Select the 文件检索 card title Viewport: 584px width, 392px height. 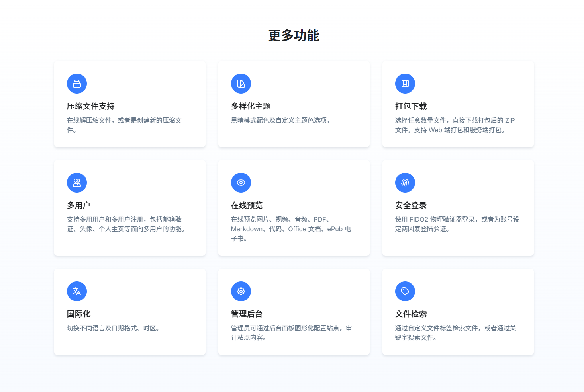click(x=411, y=314)
